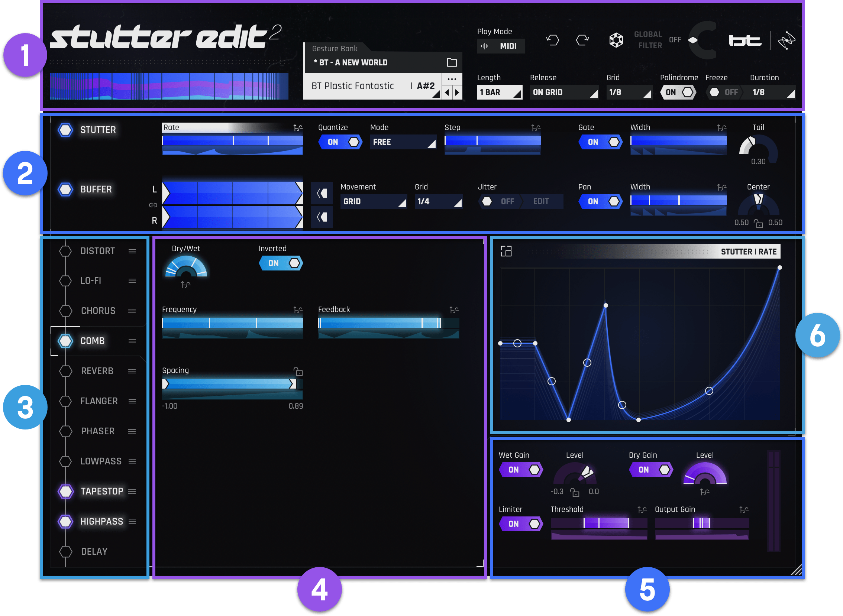The height and width of the screenshot is (616, 843).
Task: Select the FLANGER effect module
Action: coord(99,401)
